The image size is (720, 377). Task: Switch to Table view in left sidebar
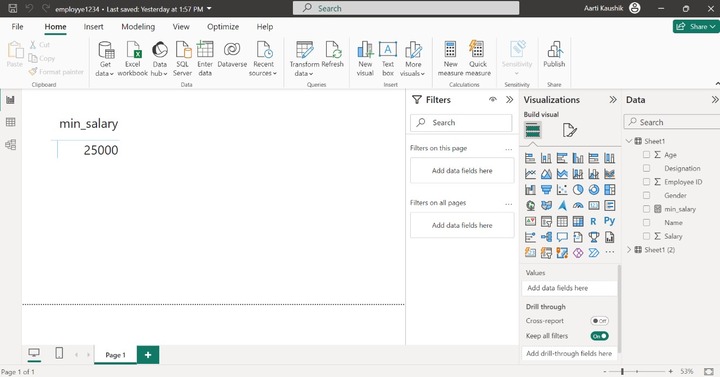point(11,122)
